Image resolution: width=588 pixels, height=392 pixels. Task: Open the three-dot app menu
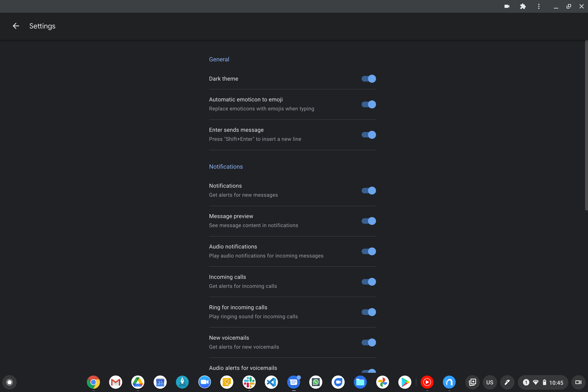click(539, 6)
